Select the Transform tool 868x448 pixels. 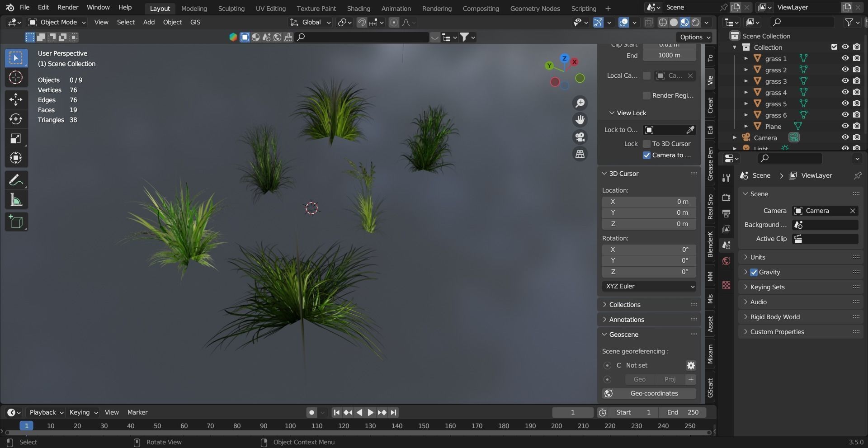[16, 158]
